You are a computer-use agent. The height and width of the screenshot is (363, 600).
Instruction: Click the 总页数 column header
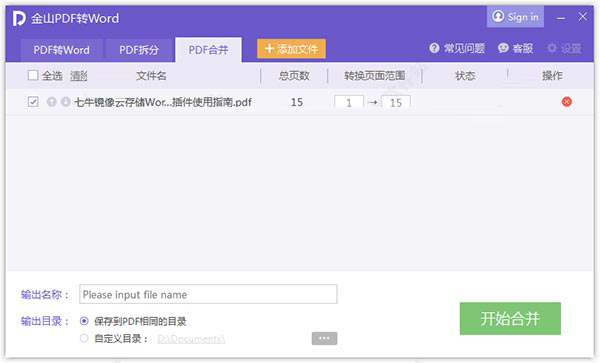294,76
